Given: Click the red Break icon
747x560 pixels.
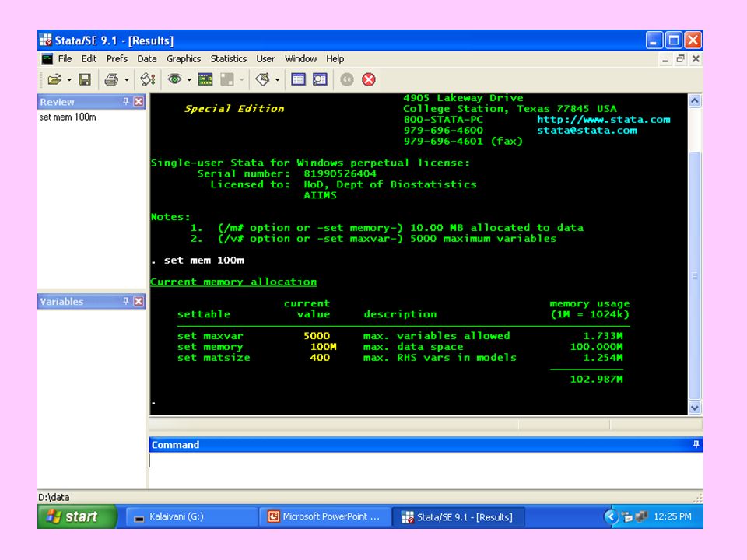Looking at the screenshot, I should (x=368, y=79).
